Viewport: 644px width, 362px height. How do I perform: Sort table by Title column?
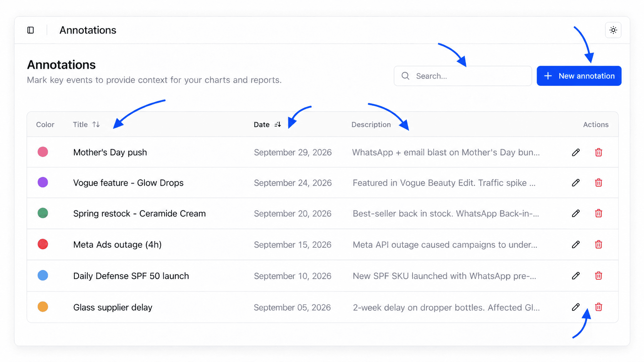coord(87,124)
